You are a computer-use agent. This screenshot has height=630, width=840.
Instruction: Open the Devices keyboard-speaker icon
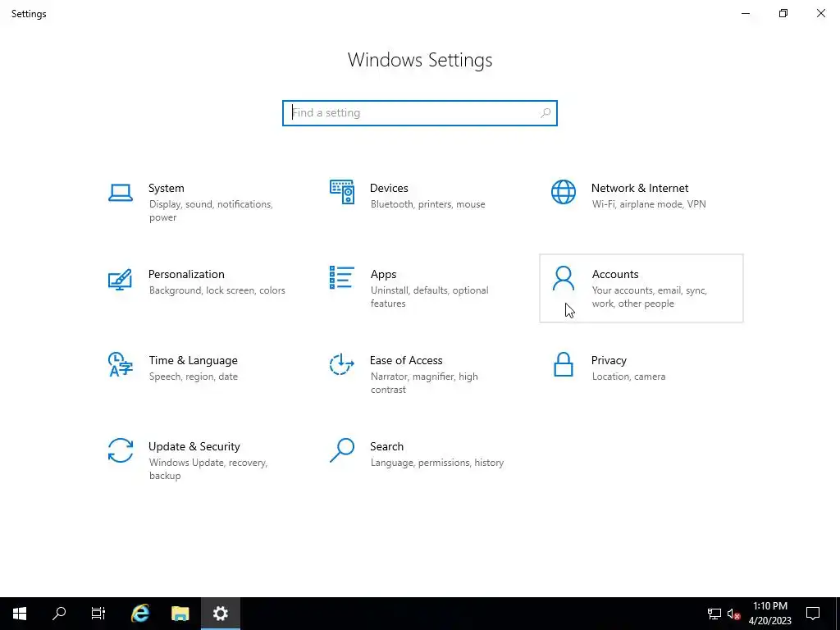tap(342, 192)
